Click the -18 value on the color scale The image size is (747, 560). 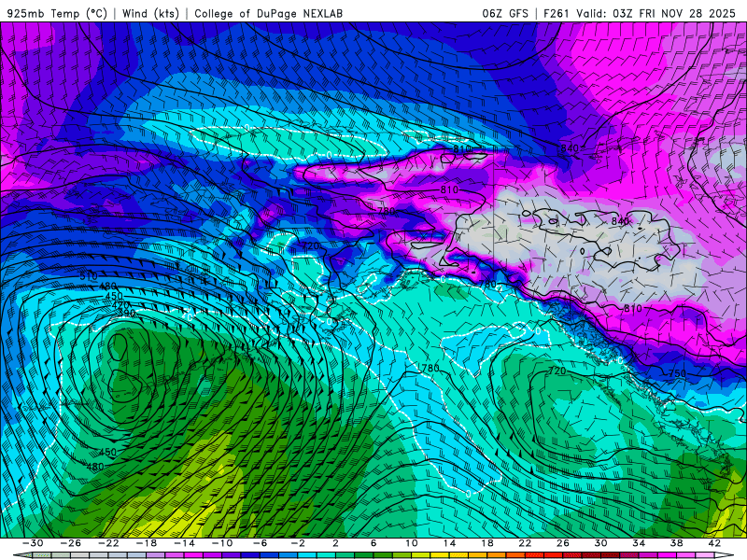coord(147,543)
